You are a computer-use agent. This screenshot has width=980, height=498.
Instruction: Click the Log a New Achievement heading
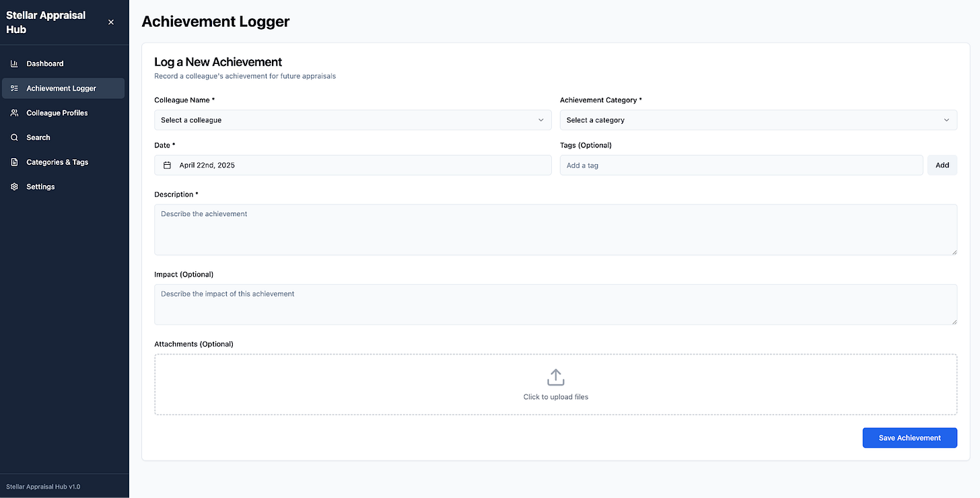coord(218,62)
